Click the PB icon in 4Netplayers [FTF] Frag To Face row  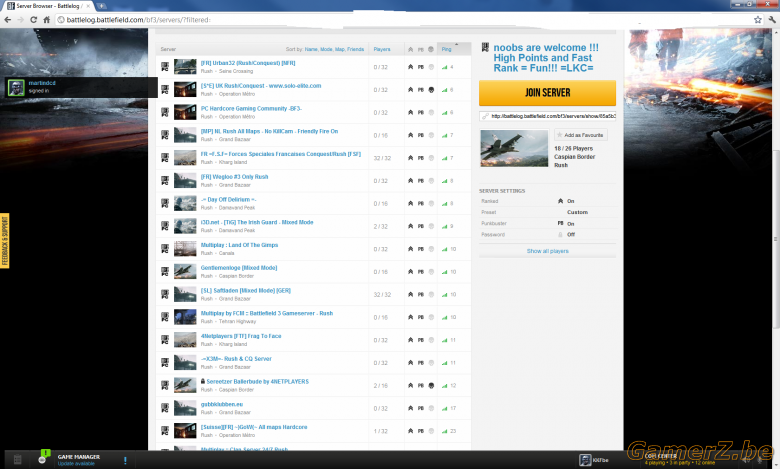[x=421, y=340]
